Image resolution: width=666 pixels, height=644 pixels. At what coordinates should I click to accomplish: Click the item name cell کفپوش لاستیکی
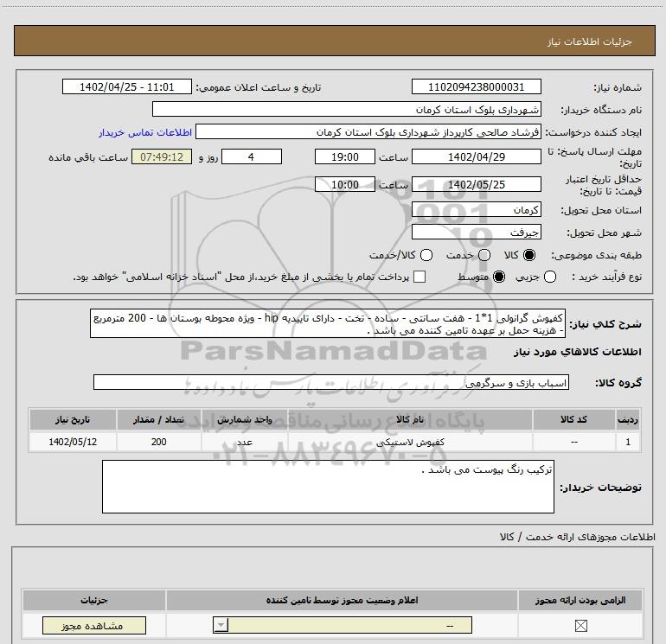410,442
